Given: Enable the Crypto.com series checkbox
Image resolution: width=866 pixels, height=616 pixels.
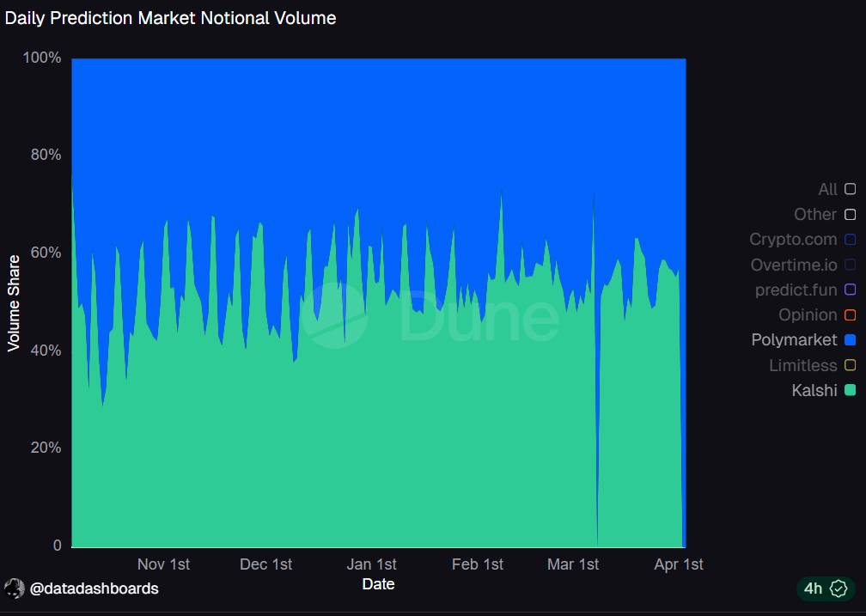Looking at the screenshot, I should point(850,239).
